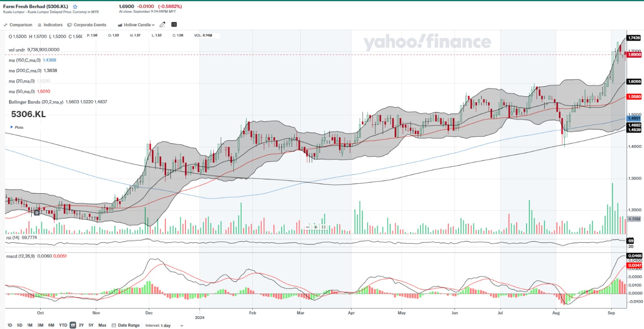Click the Bollinger Bands (20,2,ma,y) label
Image resolution: width=644 pixels, height=329 pixels.
tap(36, 102)
